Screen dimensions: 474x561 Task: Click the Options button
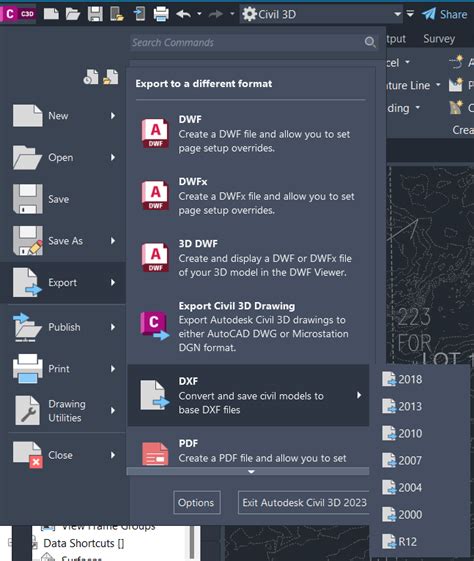point(197,502)
